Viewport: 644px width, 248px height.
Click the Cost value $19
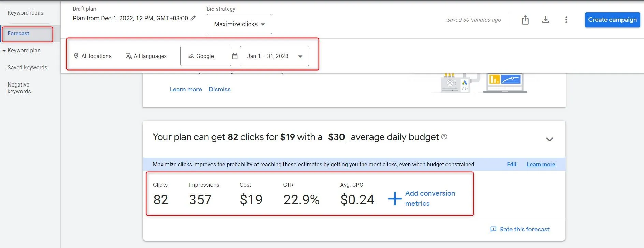[x=251, y=200]
